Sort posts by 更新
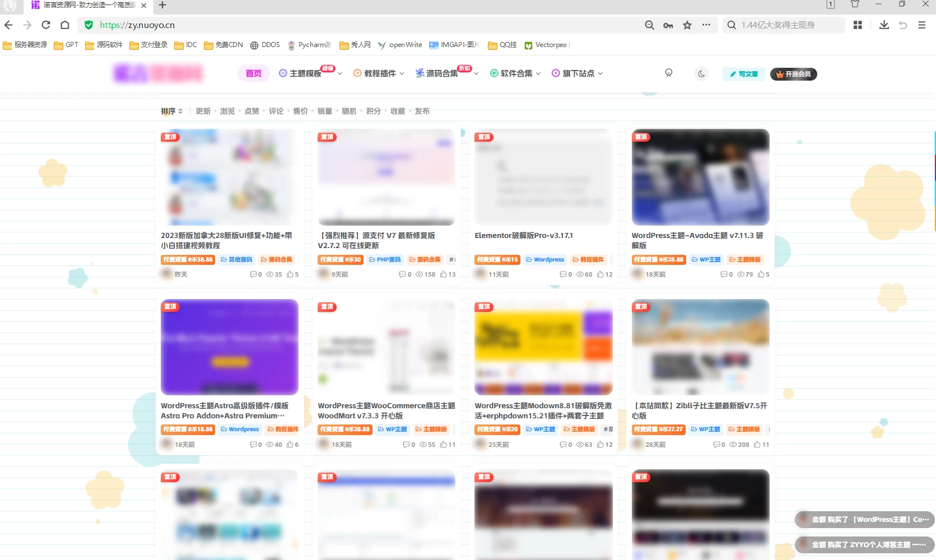This screenshot has width=936, height=560. [203, 111]
